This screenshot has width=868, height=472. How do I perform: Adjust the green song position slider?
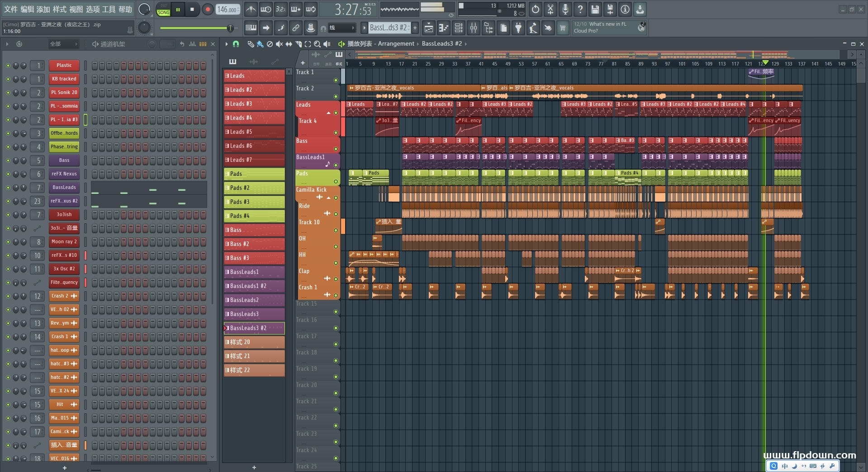tap(230, 28)
